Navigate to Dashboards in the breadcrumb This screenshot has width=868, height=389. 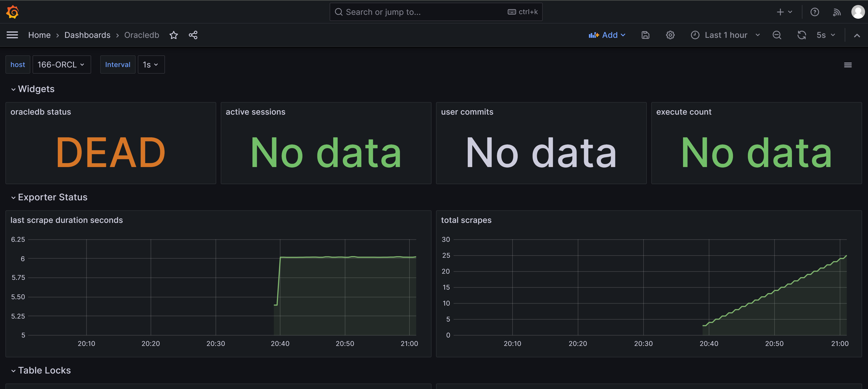87,35
